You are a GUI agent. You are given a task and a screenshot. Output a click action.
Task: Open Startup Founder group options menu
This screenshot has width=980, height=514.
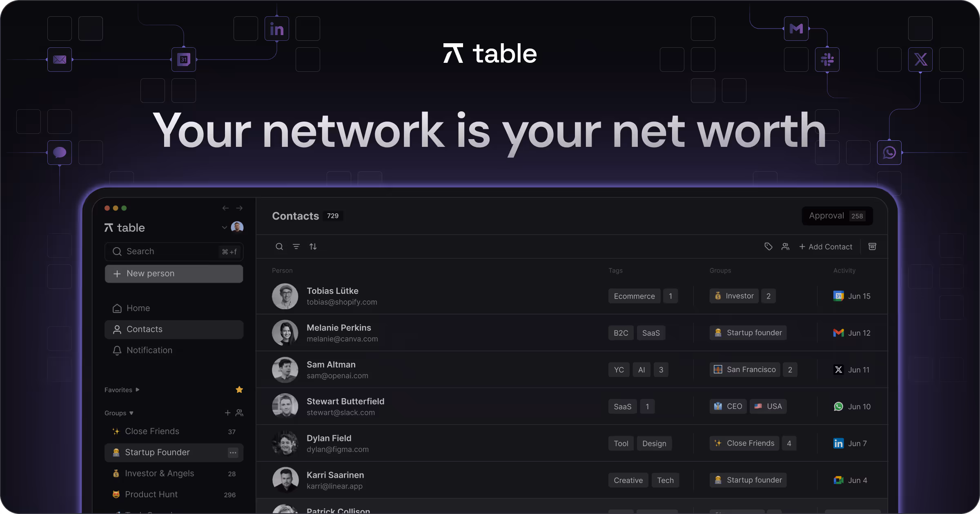tap(233, 452)
